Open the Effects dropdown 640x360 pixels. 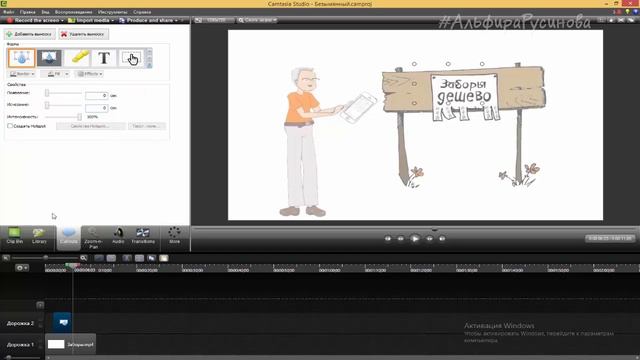pos(89,74)
